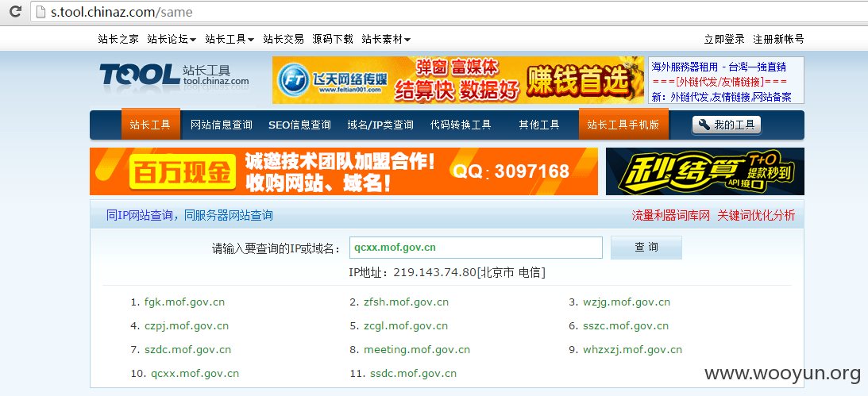
Task: Open result wzjg.mof.gov.cn
Action: pos(626,302)
